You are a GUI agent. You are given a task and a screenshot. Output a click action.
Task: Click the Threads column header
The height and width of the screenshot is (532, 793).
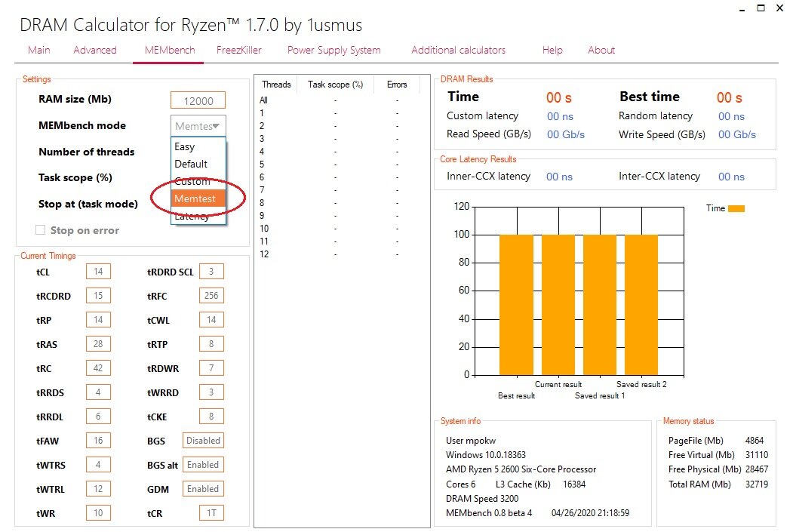click(276, 85)
